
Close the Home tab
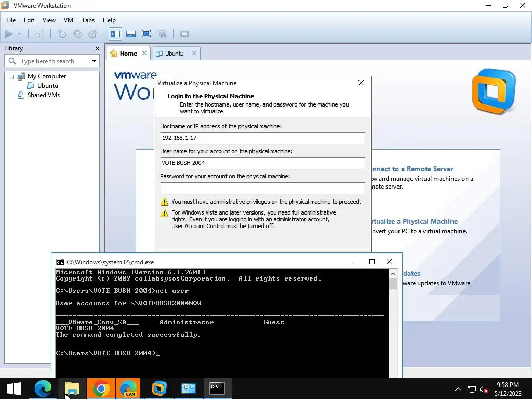coord(144,53)
